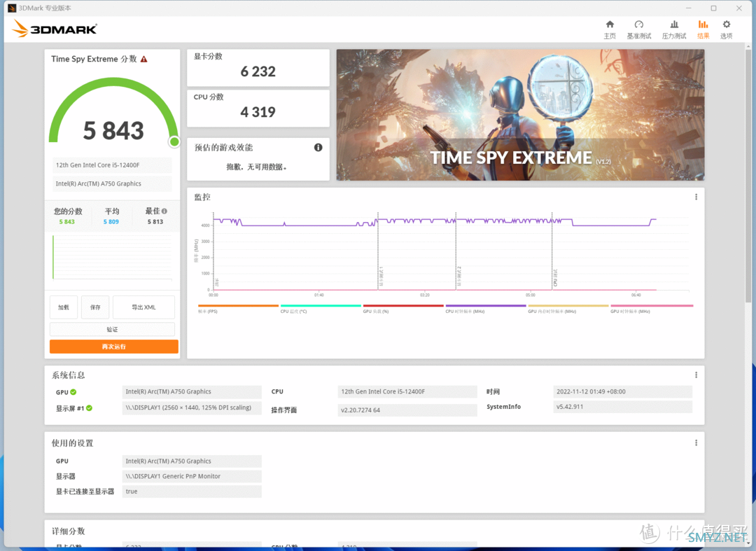Click the 时间 value 2022-11-12 01:49
This screenshot has width=756, height=551.
622,391
